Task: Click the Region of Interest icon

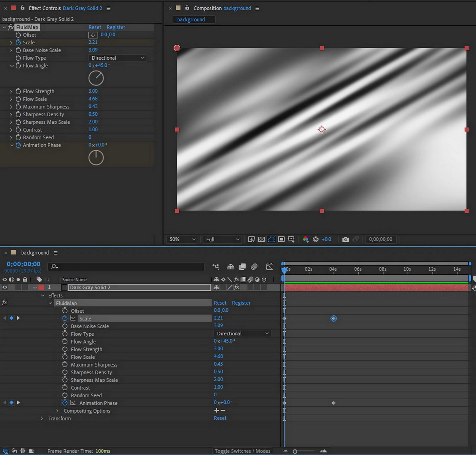Action: coord(281,239)
